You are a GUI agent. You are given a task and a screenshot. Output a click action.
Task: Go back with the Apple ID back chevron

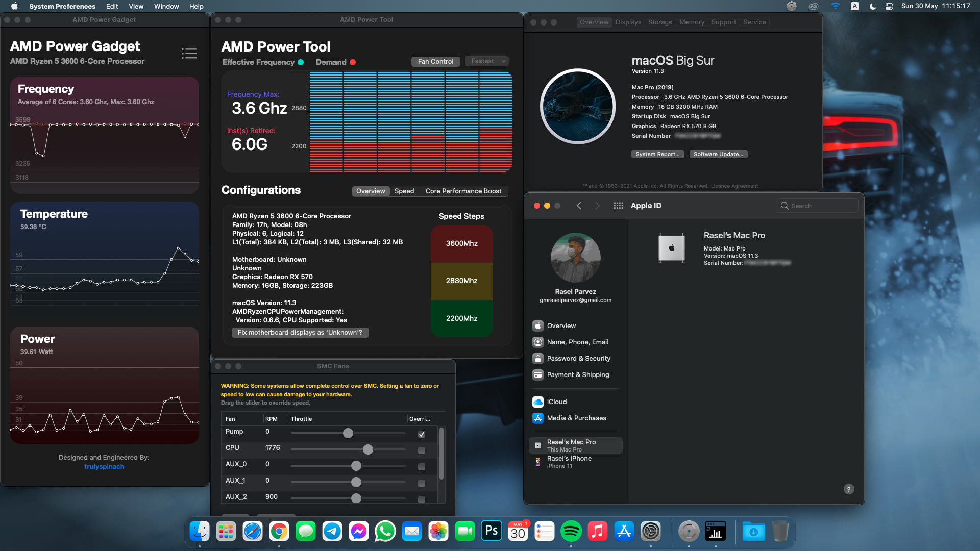(x=579, y=206)
